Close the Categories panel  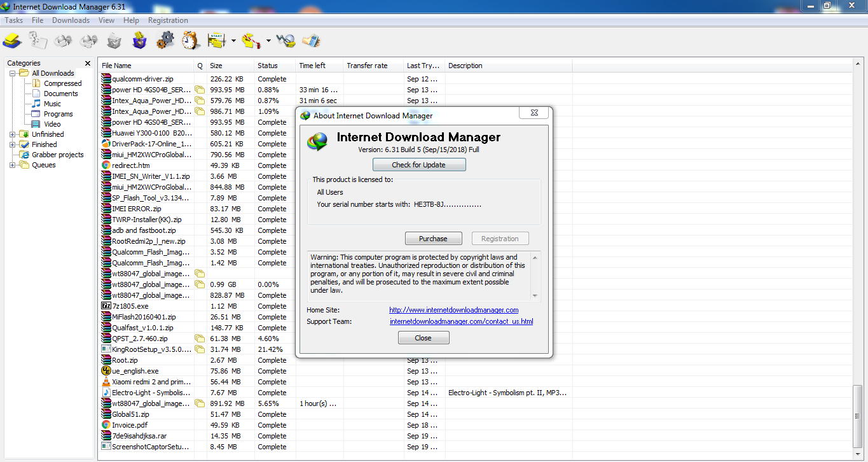tap(87, 63)
